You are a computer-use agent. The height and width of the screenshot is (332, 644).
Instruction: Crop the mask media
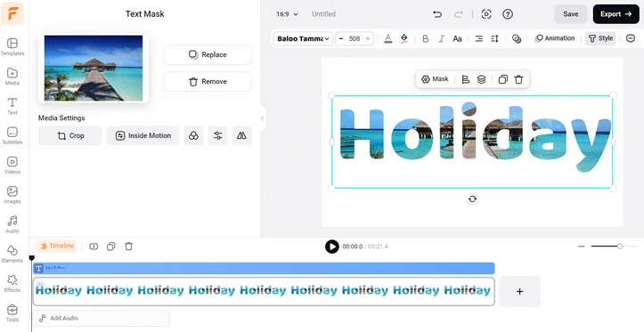(x=69, y=136)
